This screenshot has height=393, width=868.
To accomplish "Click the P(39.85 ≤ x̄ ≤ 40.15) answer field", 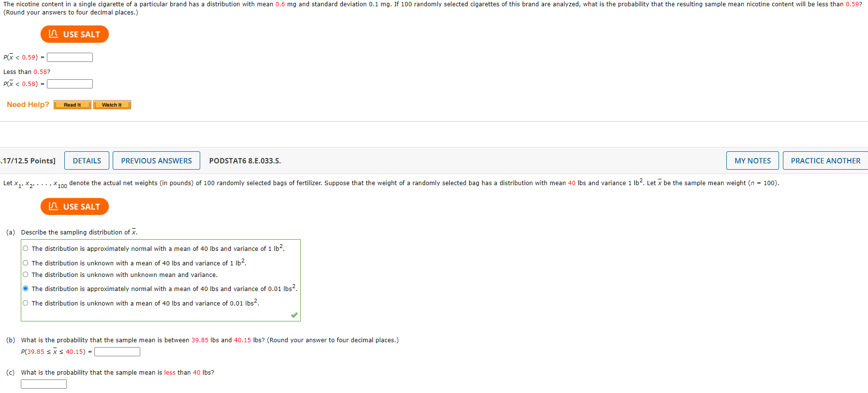I will coord(117,352).
